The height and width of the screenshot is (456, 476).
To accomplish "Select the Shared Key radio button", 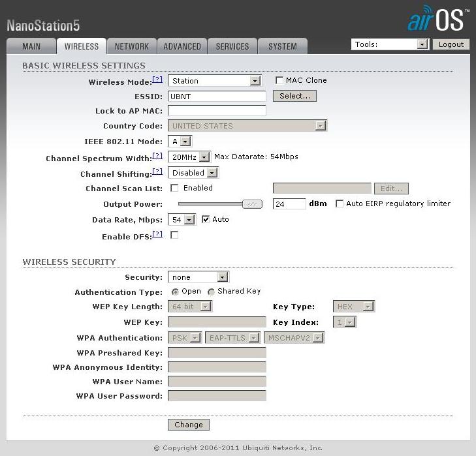I will click(x=211, y=292).
